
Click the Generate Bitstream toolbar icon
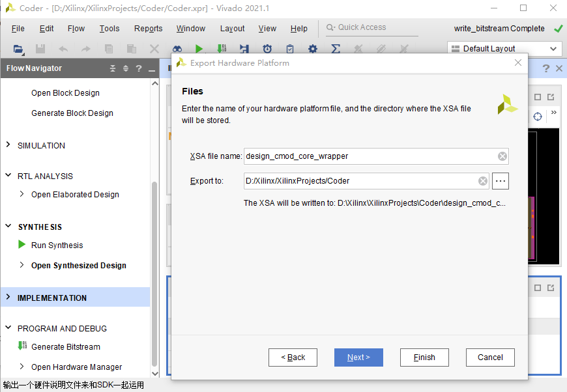click(222, 49)
